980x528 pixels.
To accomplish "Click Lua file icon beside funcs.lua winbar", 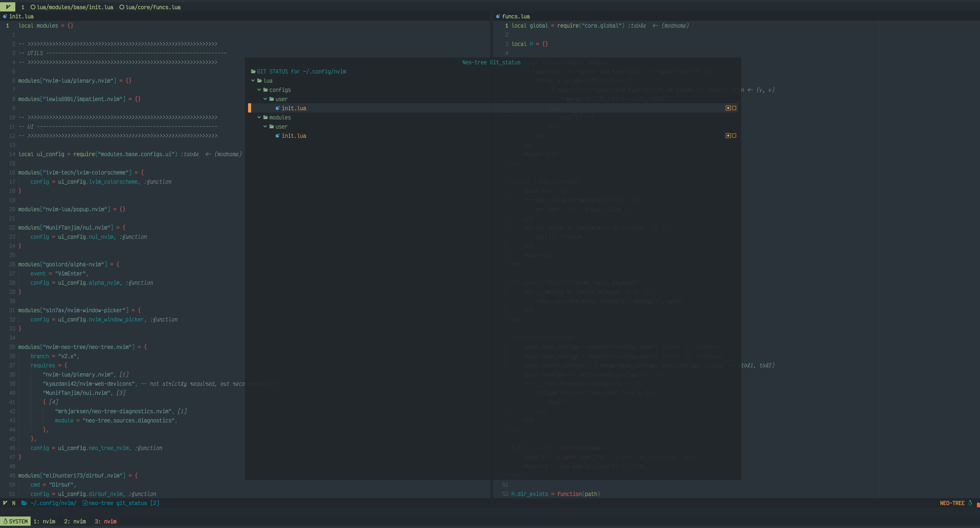I will 498,16.
